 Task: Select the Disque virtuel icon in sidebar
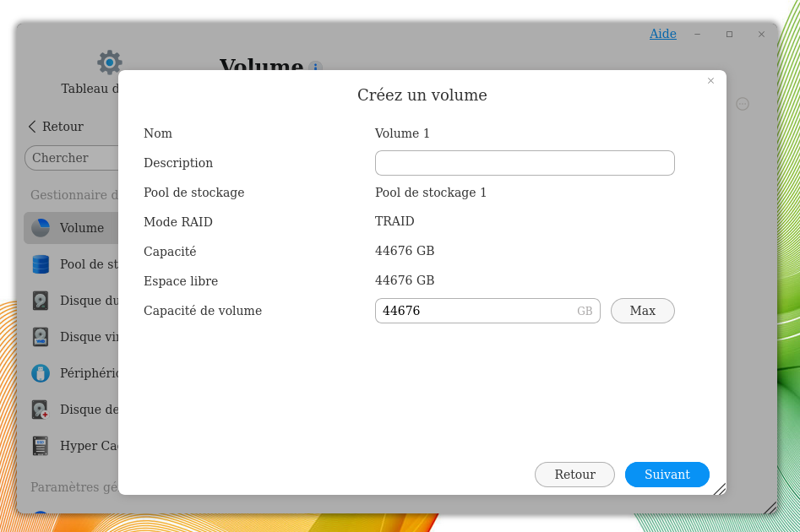(x=41, y=337)
